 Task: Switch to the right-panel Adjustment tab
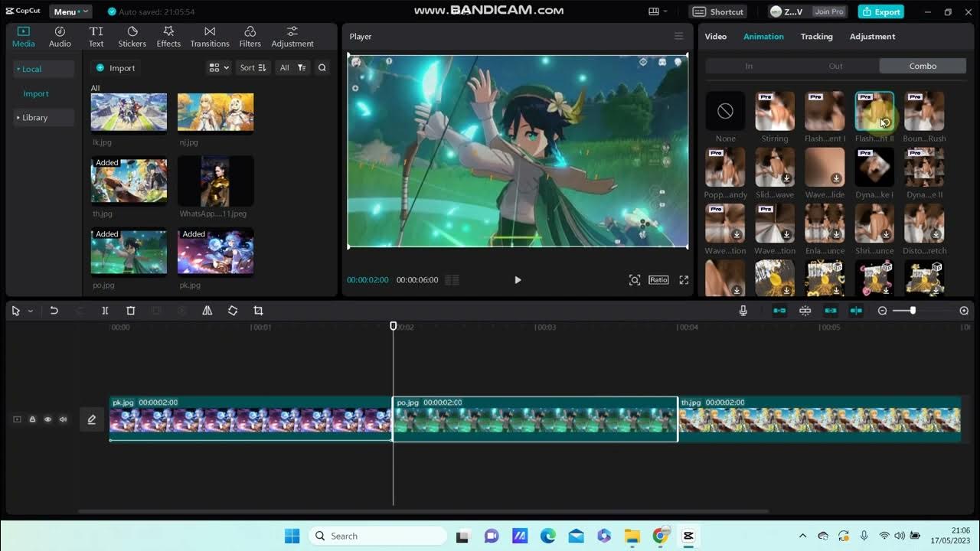click(872, 37)
